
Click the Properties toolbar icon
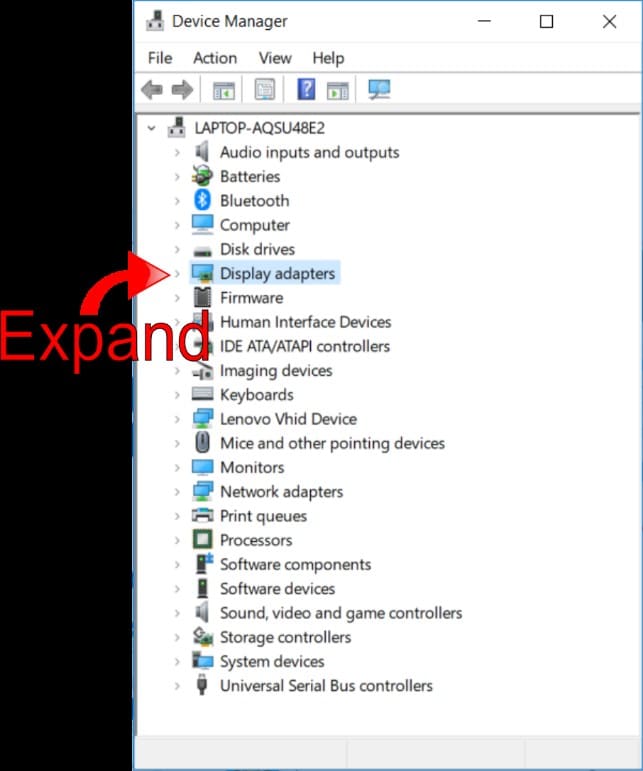coord(265,90)
